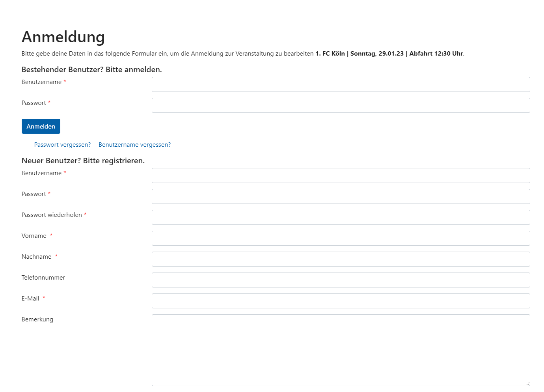Screen dimensions: 544x392
Task: Open the 'Passwort vergessen?' link
Action: pyautogui.click(x=62, y=145)
